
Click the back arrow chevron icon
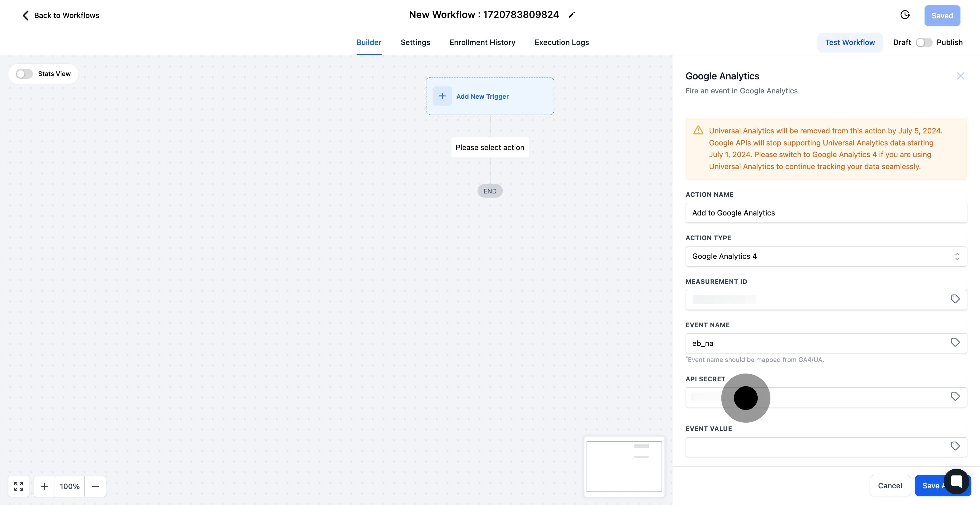click(x=25, y=15)
